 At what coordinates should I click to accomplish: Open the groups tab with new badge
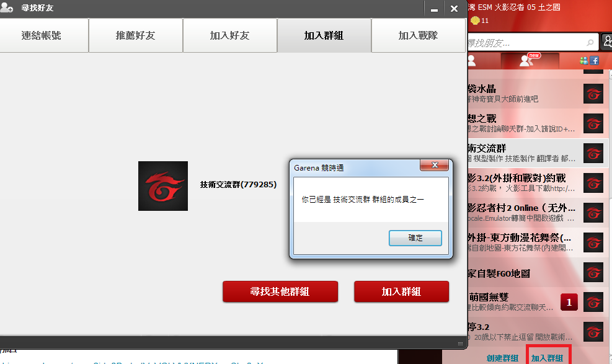pos(530,61)
